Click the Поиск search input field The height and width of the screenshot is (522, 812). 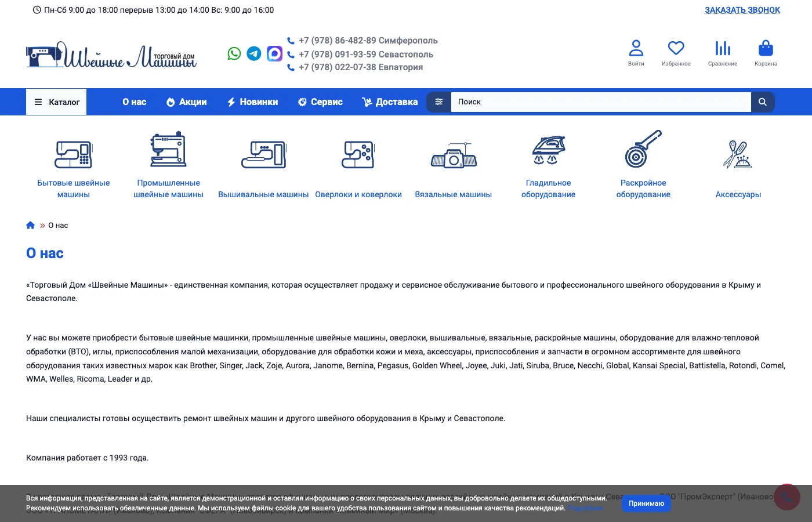coord(600,102)
